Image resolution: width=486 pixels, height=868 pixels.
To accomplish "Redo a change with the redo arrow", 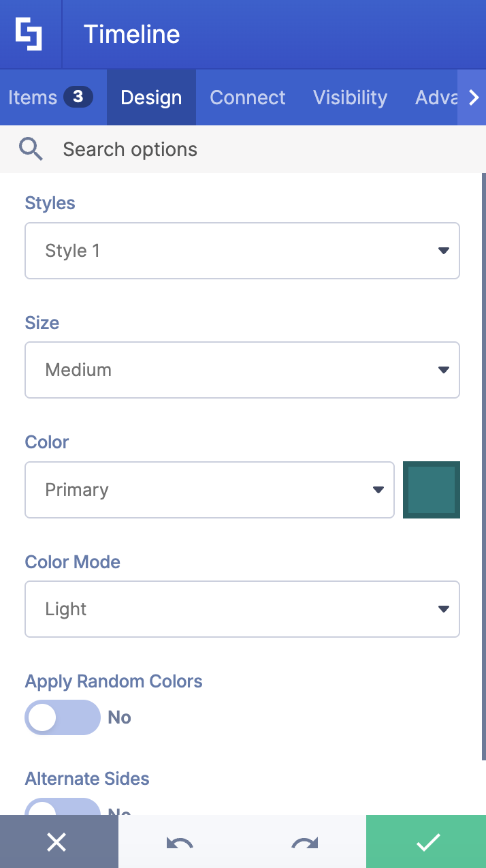I will point(304,843).
